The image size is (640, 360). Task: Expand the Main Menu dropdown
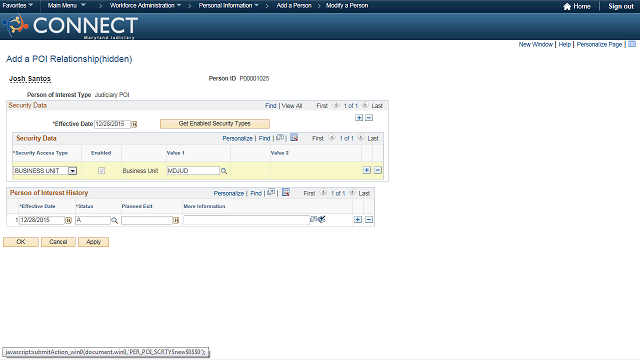[x=67, y=5]
